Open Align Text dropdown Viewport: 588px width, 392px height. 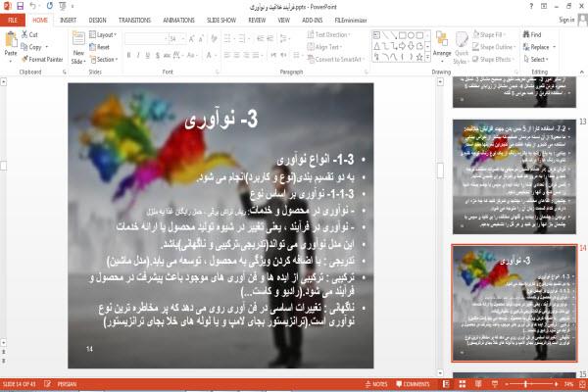[x=324, y=47]
